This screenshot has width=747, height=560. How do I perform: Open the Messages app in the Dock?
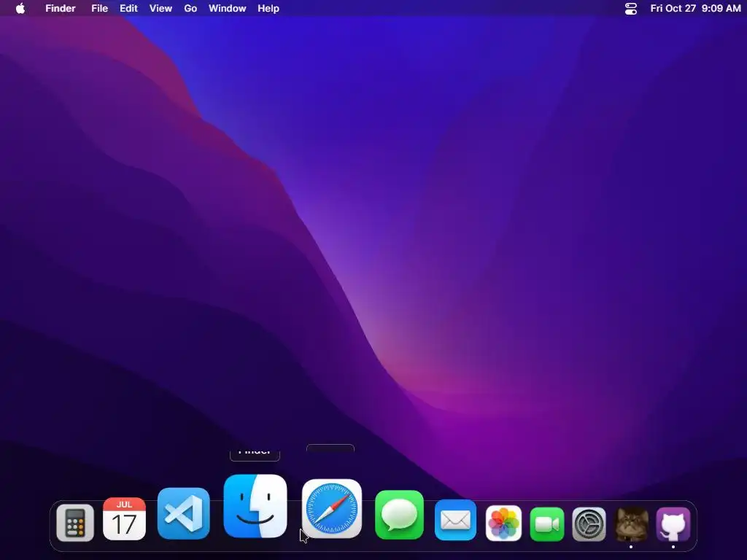(399, 515)
